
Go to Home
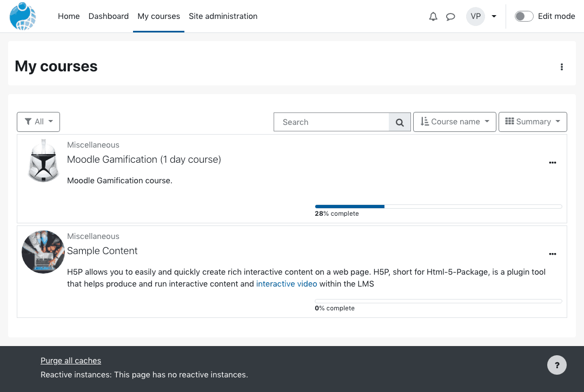[x=69, y=16]
